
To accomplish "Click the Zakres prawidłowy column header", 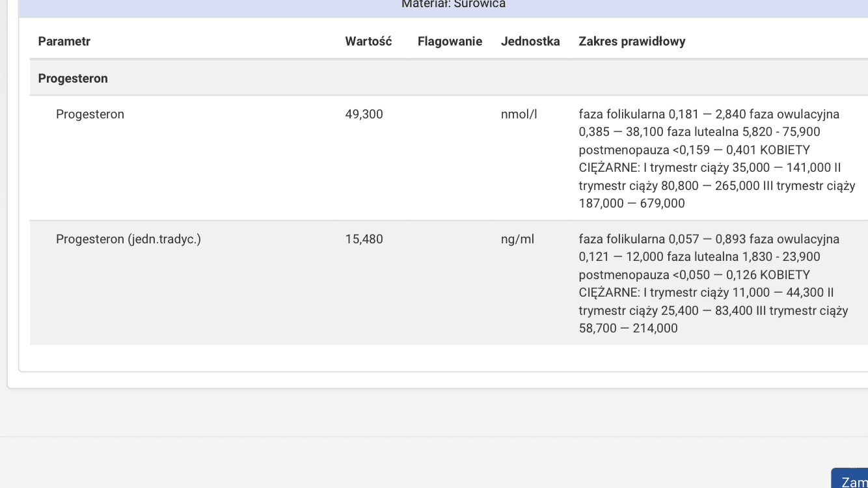I will (x=632, y=42).
